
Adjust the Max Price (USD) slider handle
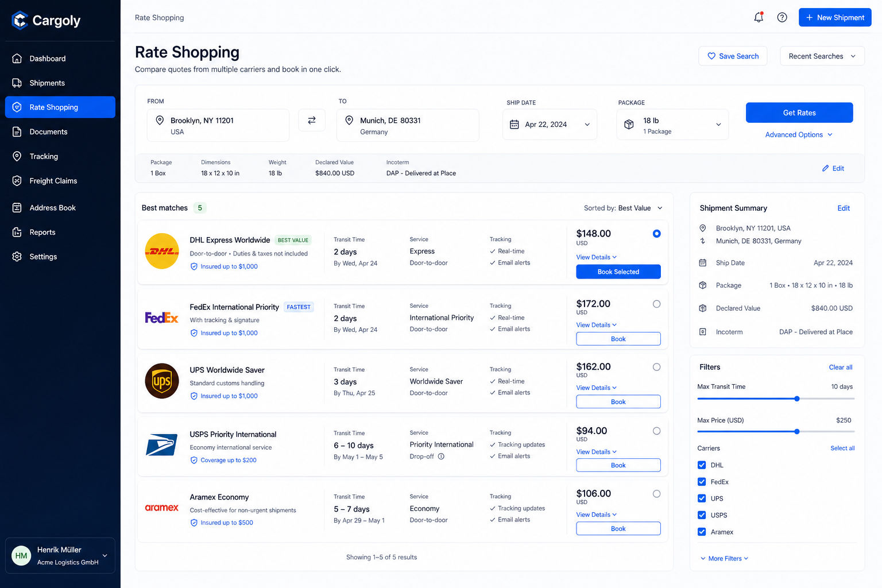[797, 431]
